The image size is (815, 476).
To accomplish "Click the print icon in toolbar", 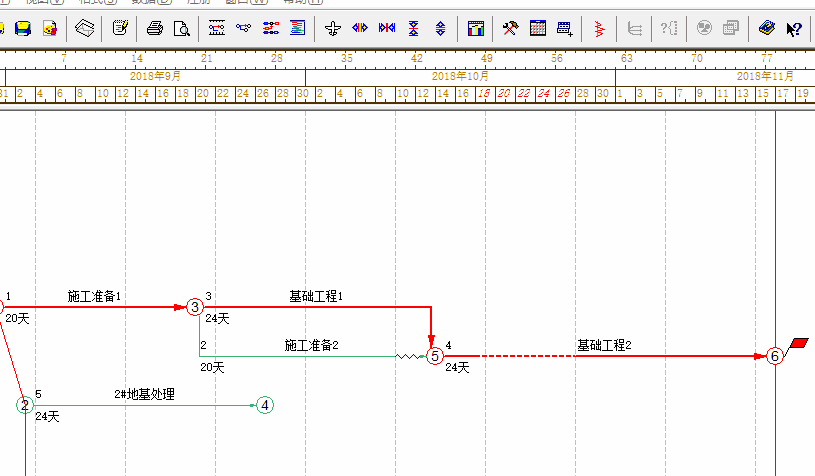I will click(155, 28).
